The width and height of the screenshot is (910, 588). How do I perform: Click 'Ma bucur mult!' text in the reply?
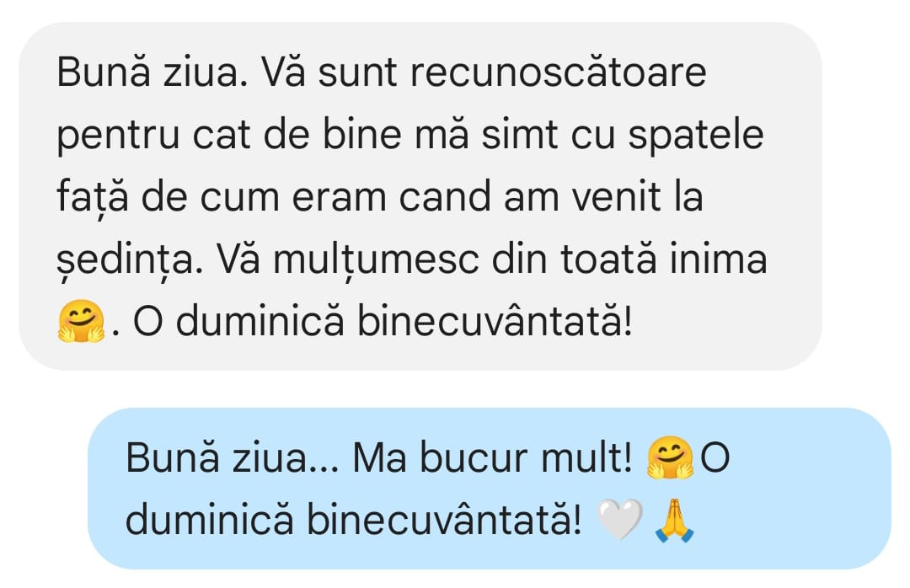click(x=492, y=458)
